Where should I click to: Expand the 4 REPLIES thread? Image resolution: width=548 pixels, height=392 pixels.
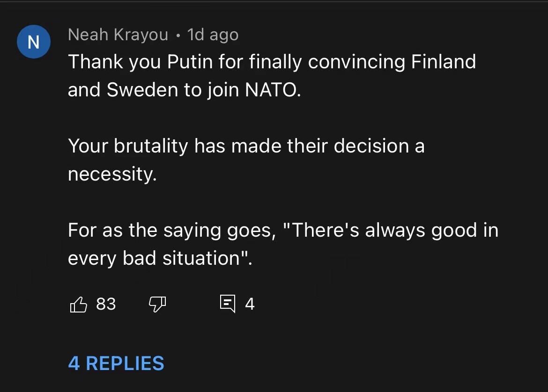click(x=116, y=363)
